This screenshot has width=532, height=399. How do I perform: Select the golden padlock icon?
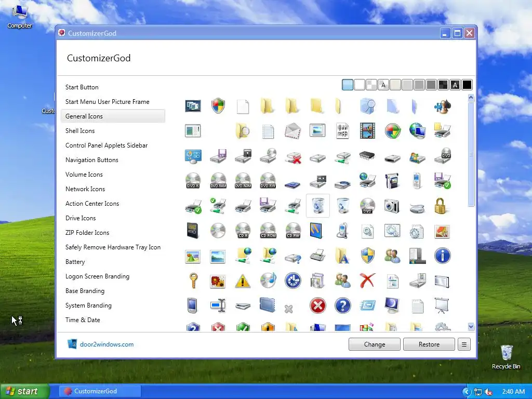click(x=441, y=206)
